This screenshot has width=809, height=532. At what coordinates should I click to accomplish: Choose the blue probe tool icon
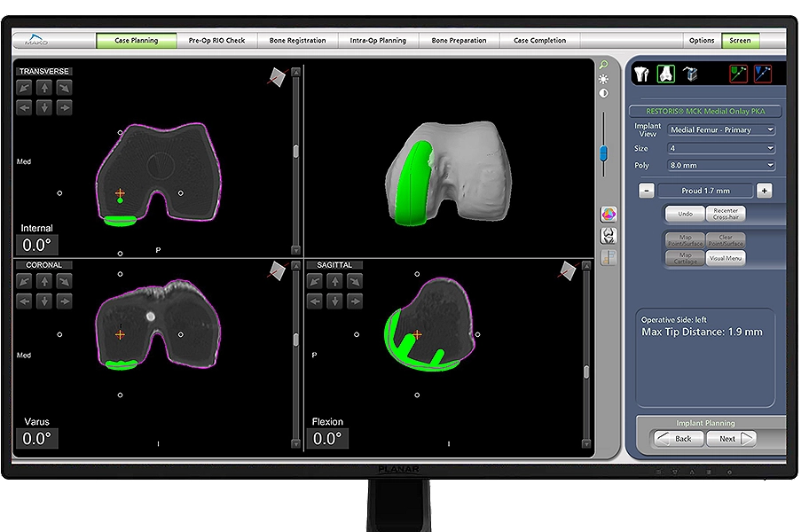point(763,74)
